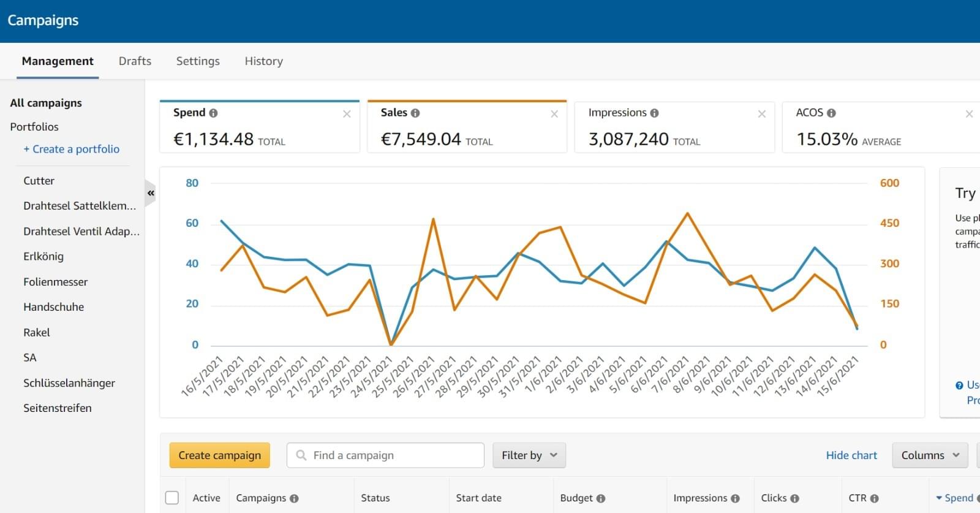
Task: Click the Impressions card info icon
Action: (x=654, y=113)
